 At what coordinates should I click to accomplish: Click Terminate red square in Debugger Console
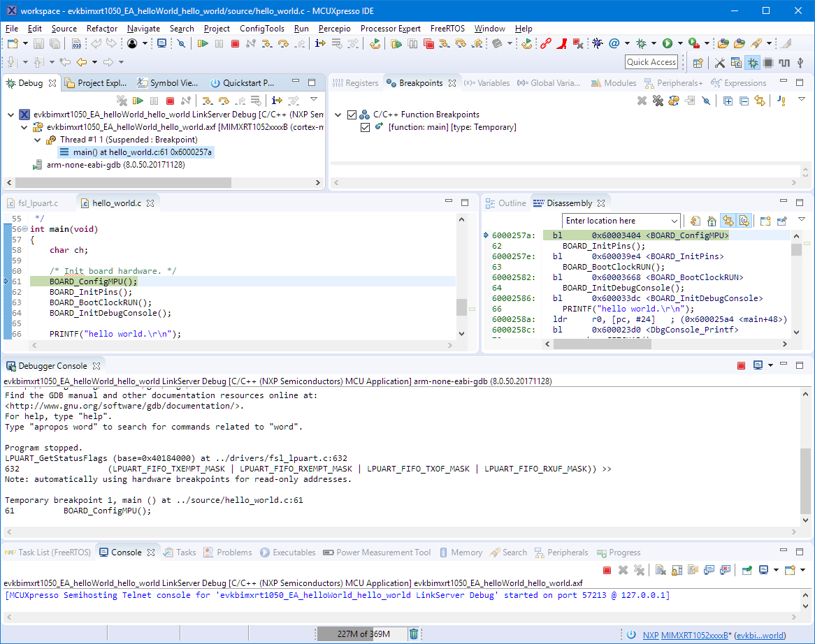click(741, 366)
